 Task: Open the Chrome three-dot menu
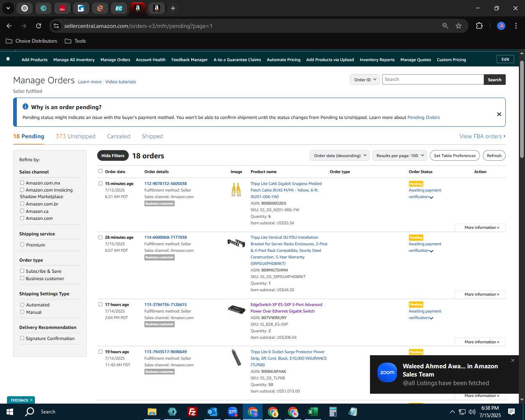click(x=515, y=26)
